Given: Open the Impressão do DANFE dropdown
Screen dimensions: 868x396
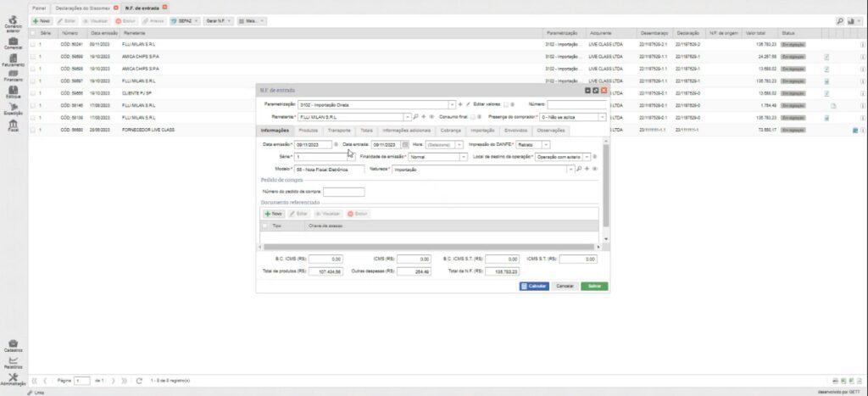Looking at the screenshot, I should (x=546, y=145).
